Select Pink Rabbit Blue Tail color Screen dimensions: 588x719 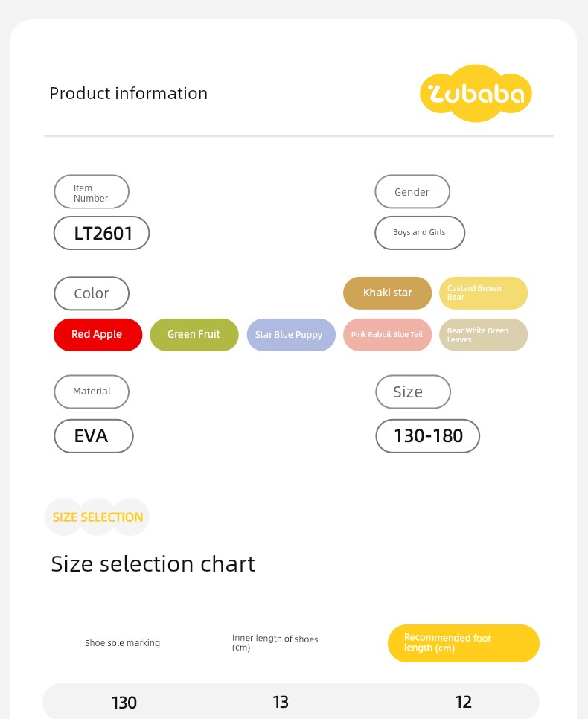click(387, 335)
